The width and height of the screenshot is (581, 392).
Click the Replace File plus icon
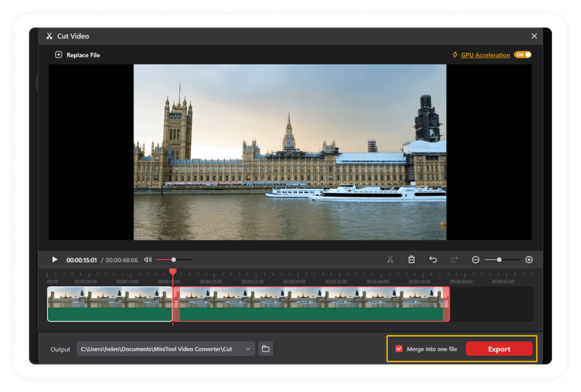pyautogui.click(x=59, y=55)
